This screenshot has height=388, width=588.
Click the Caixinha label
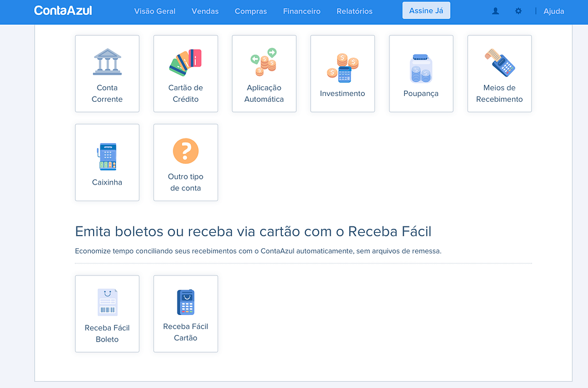107,182
